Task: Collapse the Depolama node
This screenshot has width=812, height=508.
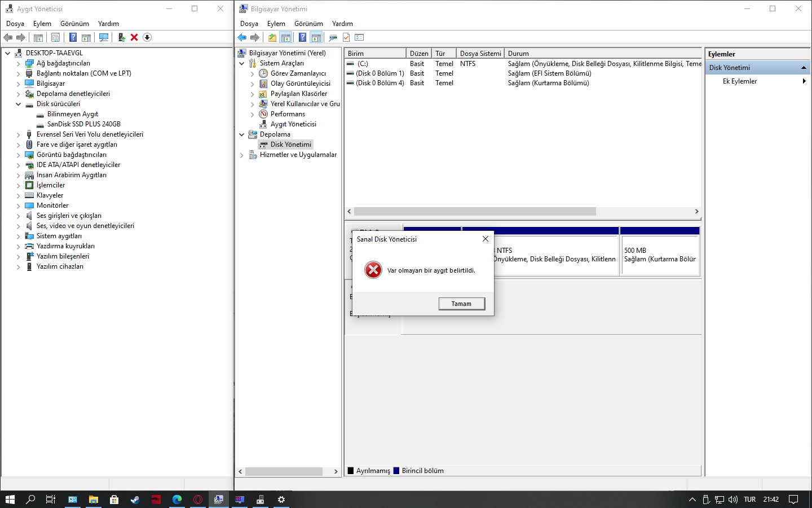Action: click(x=242, y=134)
